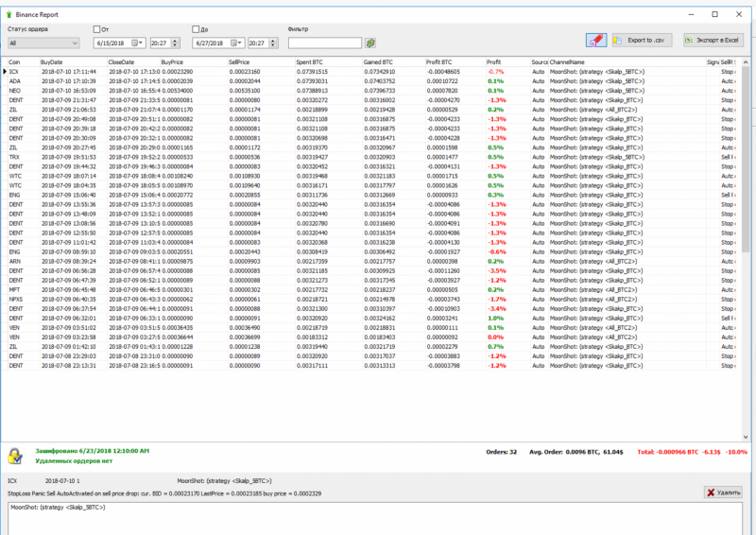Enable the От date checkbox
This screenshot has width=756, height=535.
point(97,29)
